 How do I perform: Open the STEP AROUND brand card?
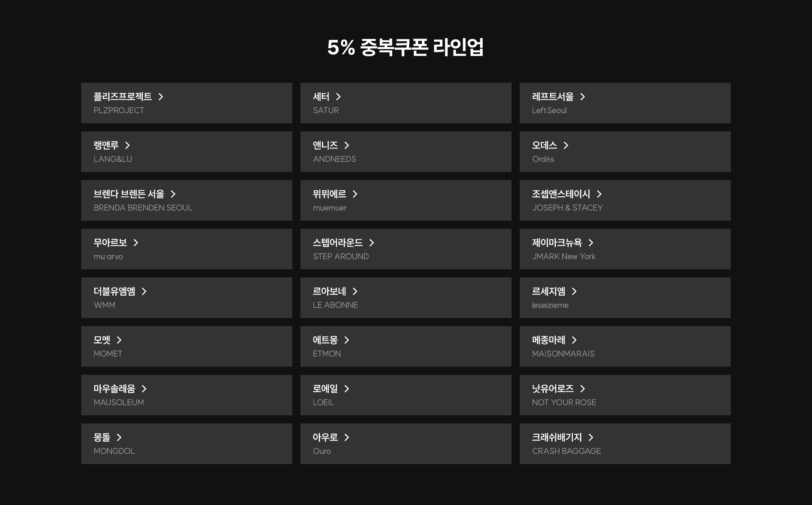click(406, 249)
